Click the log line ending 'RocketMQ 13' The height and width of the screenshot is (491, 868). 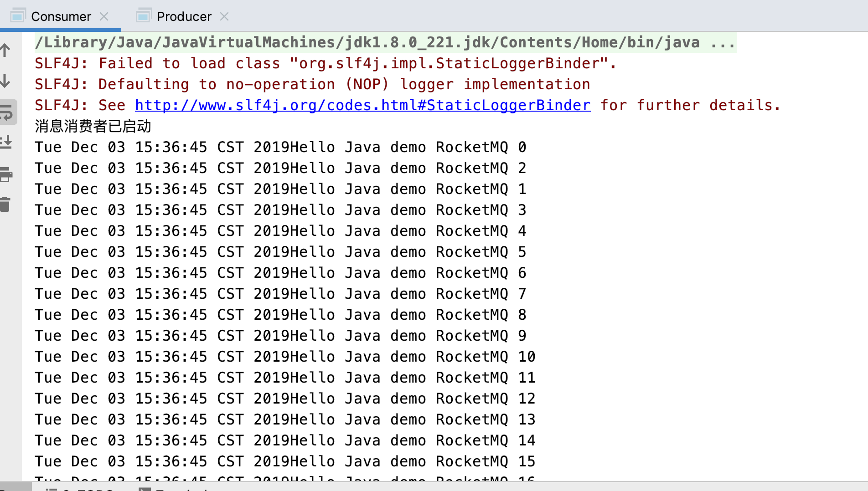(285, 419)
